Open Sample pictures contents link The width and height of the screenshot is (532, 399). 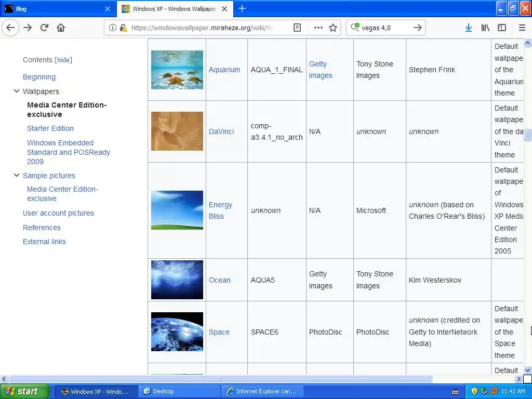click(x=49, y=176)
